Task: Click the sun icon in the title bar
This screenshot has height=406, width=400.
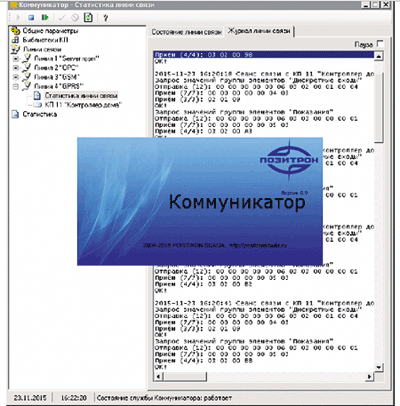Action: pyautogui.click(x=13, y=5)
